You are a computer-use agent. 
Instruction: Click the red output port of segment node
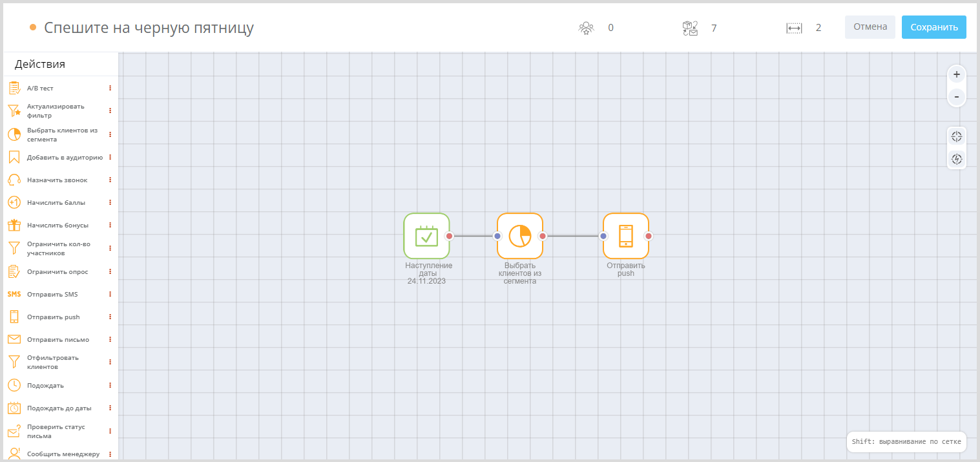543,236
